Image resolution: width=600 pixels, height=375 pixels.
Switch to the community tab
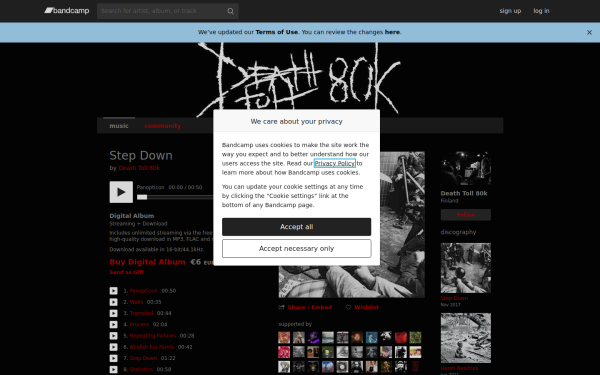point(163,126)
